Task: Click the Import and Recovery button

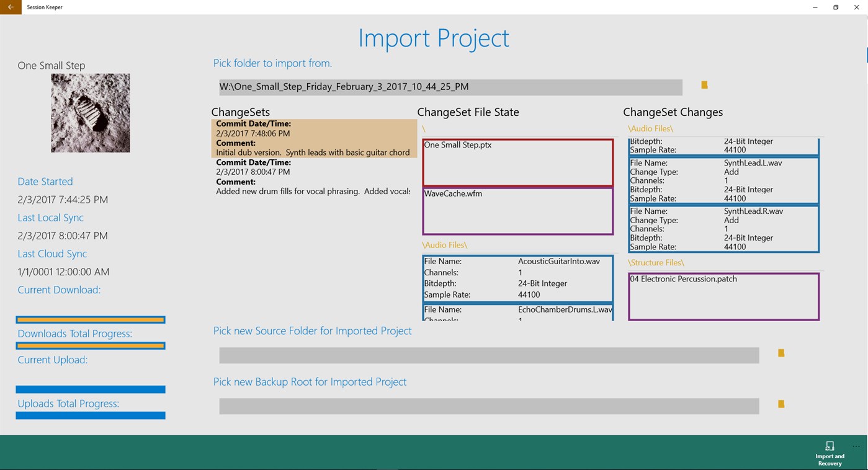Action: [x=830, y=454]
